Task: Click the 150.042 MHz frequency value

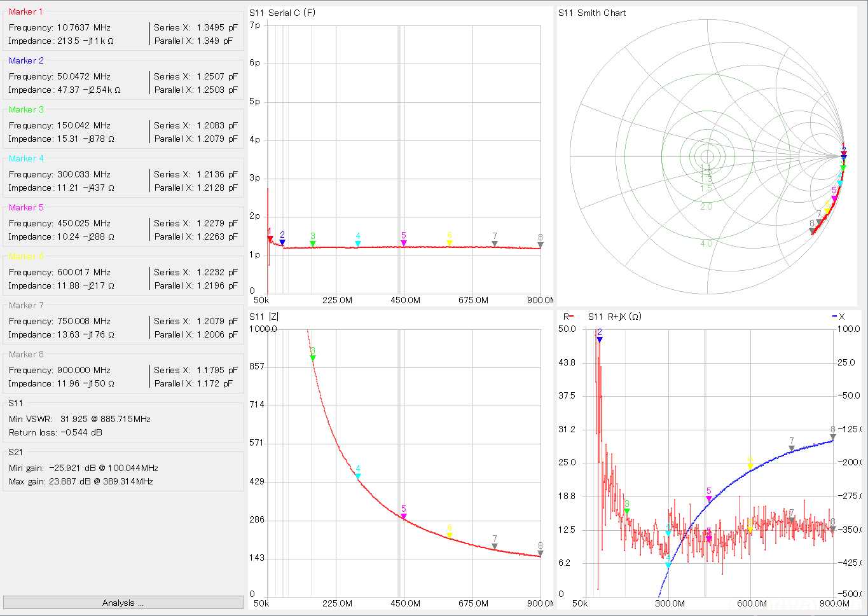Action: (84, 125)
